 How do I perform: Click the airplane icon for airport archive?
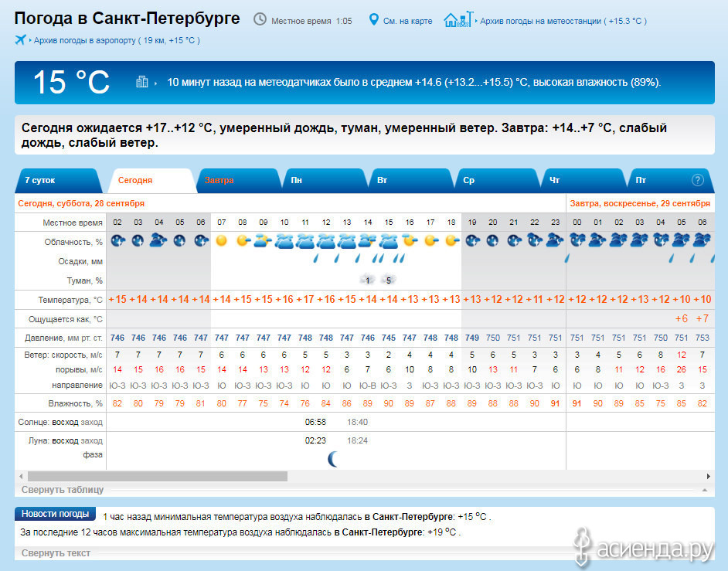(x=20, y=40)
